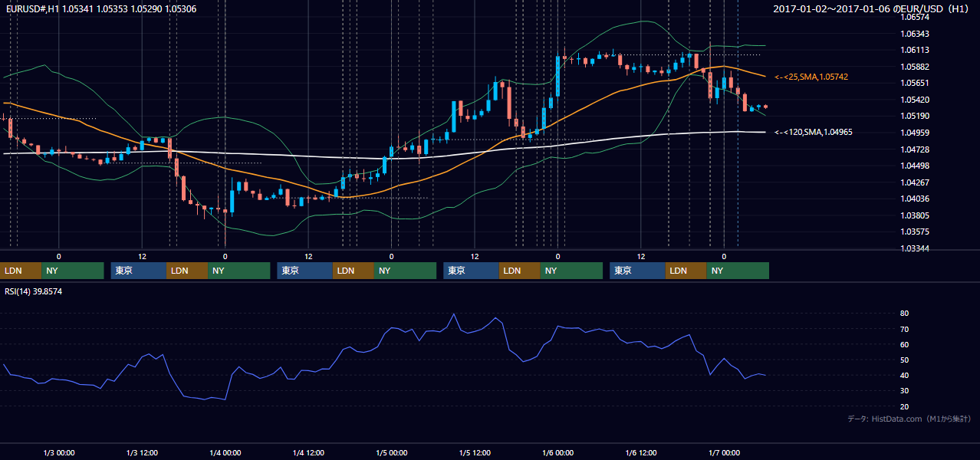This screenshot has height=460, width=980.
Task: Click price axis value 1.06574
Action: point(914,17)
